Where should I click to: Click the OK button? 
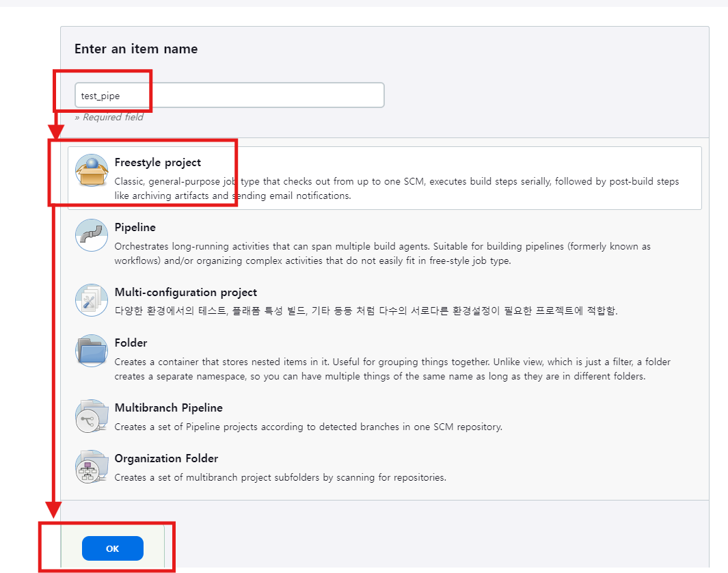113,548
